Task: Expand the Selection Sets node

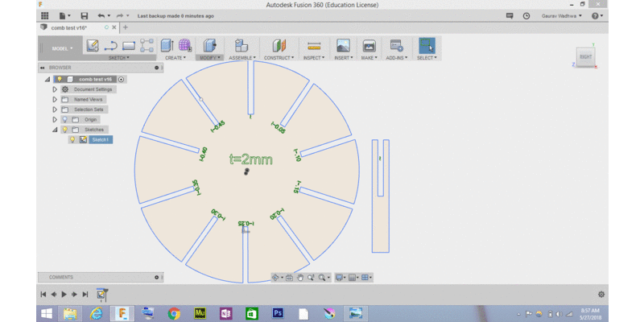Action: click(x=55, y=109)
